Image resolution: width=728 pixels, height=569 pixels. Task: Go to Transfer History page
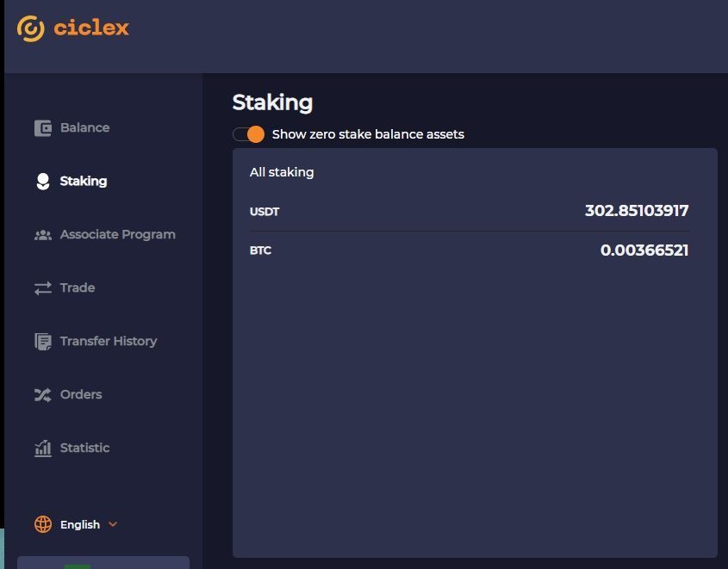click(108, 342)
